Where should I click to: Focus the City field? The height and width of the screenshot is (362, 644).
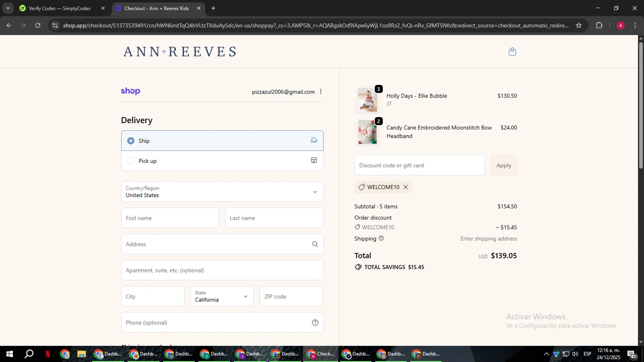pyautogui.click(x=153, y=296)
